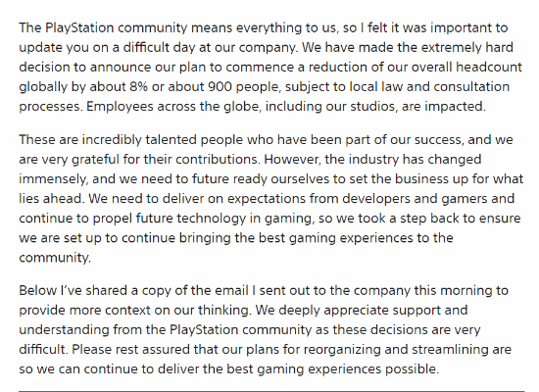539x392 pixels.
Task: Click the horizontal divider line below the text
Action: pyautogui.click(x=271, y=391)
